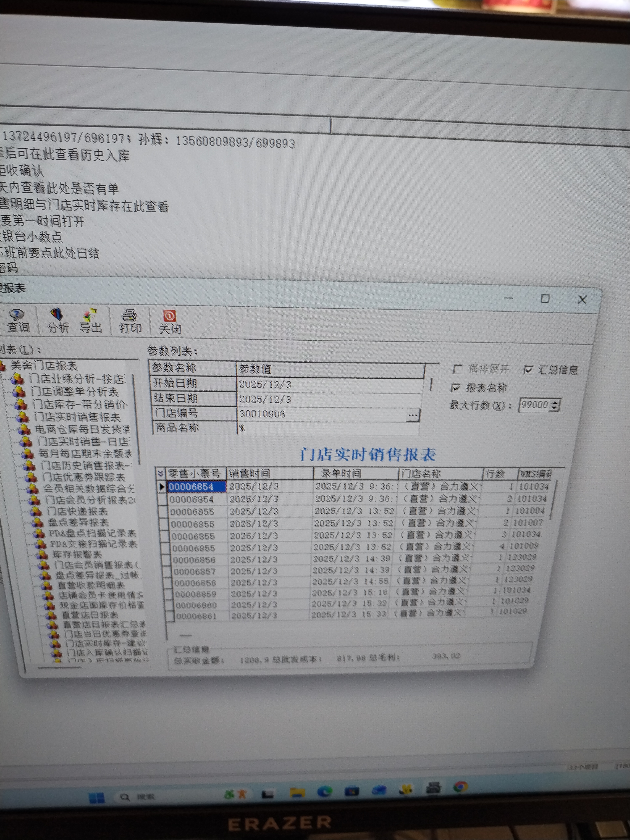630x840 pixels.
Task: Select 门店实时销售报表 in the report tree
Action: 77,417
